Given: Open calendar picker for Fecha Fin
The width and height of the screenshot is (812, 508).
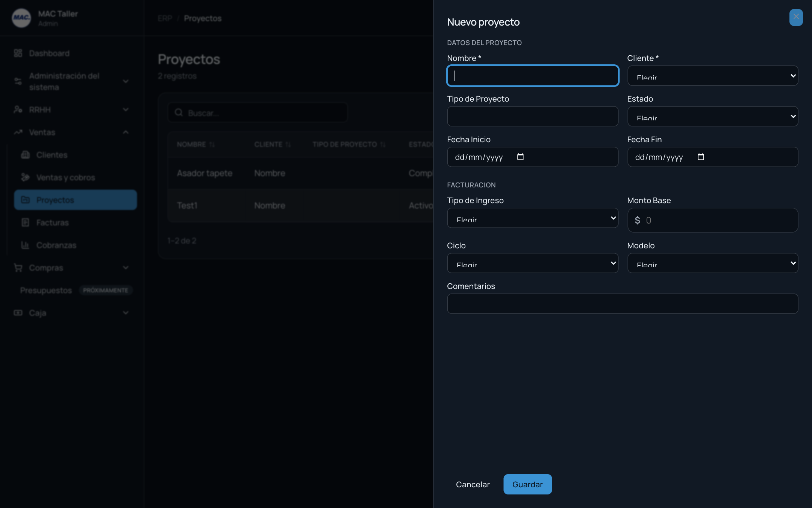Looking at the screenshot, I should tap(701, 157).
